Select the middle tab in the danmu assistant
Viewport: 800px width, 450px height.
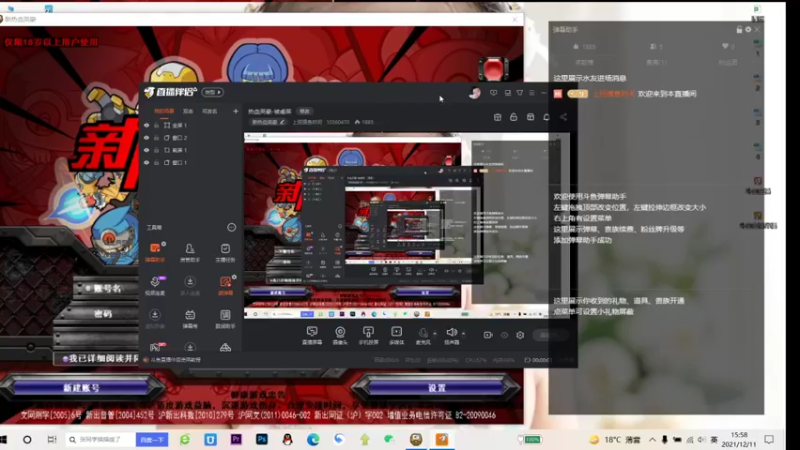(656, 62)
